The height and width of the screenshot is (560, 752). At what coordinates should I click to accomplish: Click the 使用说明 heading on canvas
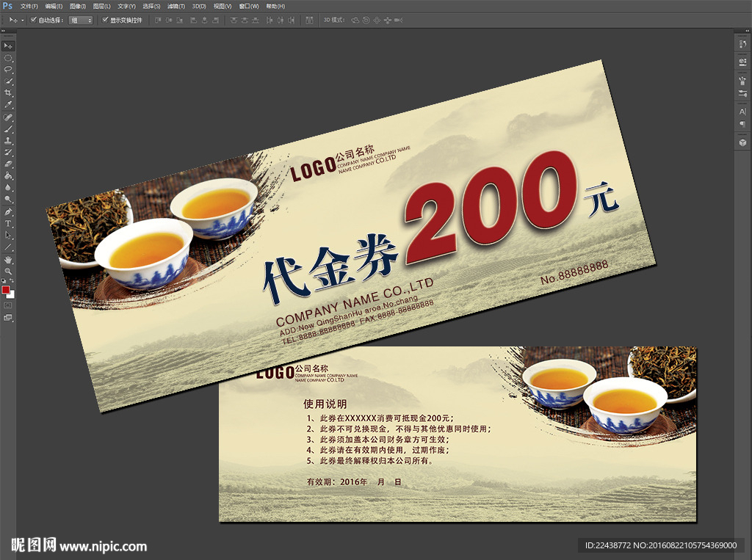tap(325, 404)
